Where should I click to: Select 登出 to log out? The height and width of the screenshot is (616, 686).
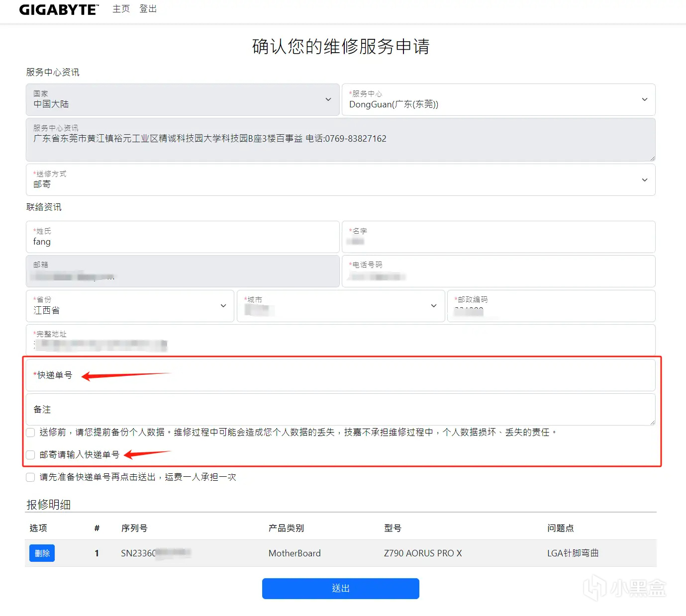coord(148,9)
